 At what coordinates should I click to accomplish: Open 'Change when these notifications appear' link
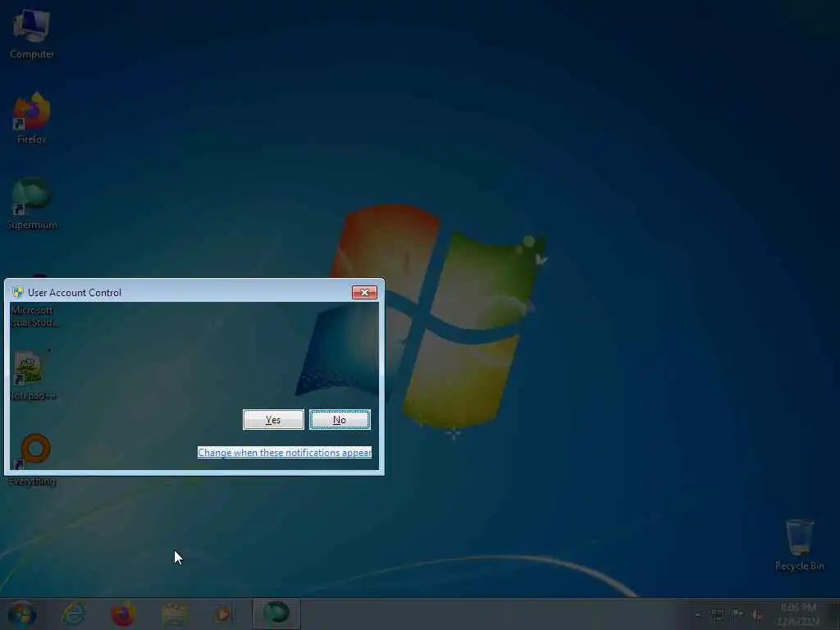tap(285, 453)
